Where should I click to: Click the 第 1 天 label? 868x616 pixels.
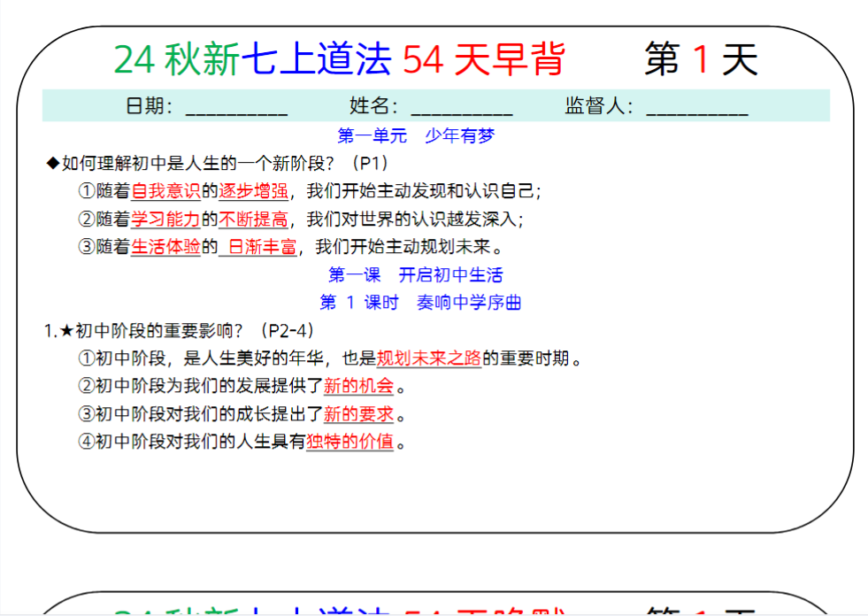click(699, 58)
